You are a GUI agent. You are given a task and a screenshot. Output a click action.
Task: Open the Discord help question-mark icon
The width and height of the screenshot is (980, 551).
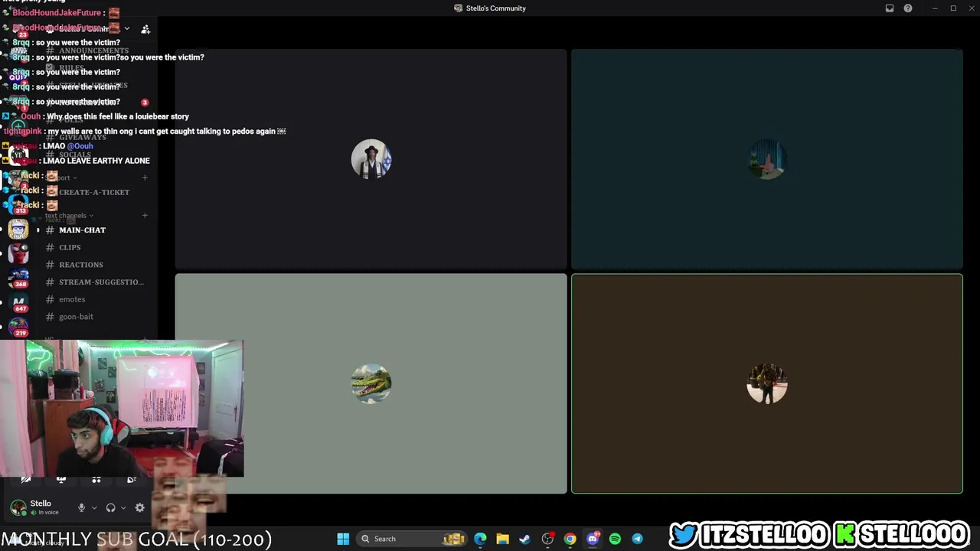pos(908,8)
